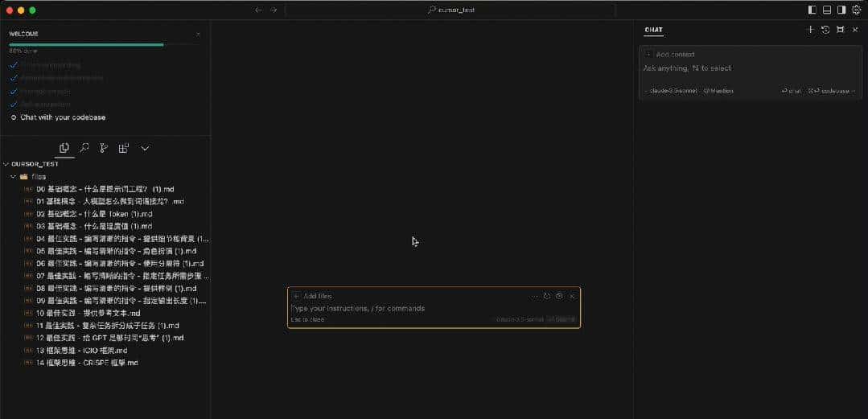868x419 pixels.
Task: Expand the additional views chevron
Action: [x=145, y=148]
